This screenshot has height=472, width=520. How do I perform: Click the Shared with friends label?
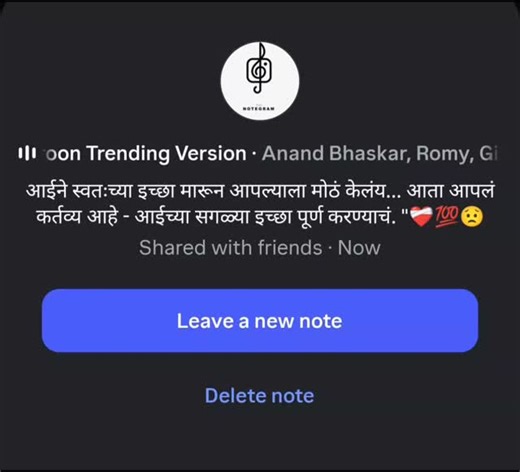(231, 248)
